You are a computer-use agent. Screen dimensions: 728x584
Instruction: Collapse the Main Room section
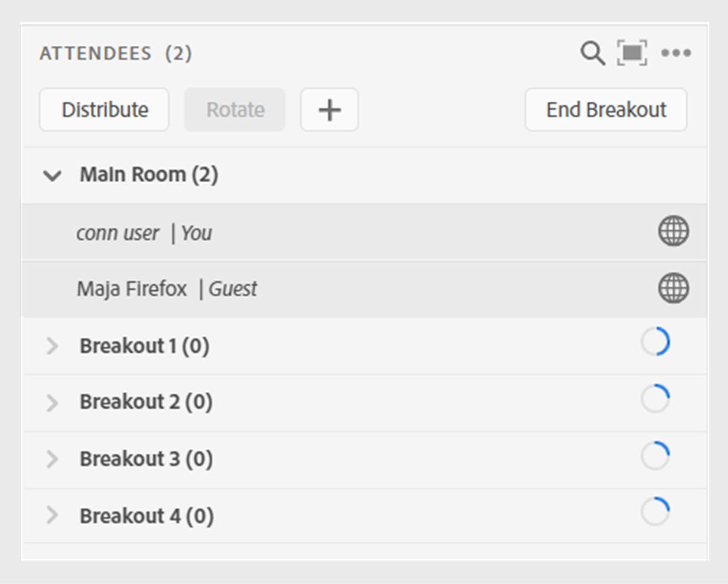[x=52, y=175]
